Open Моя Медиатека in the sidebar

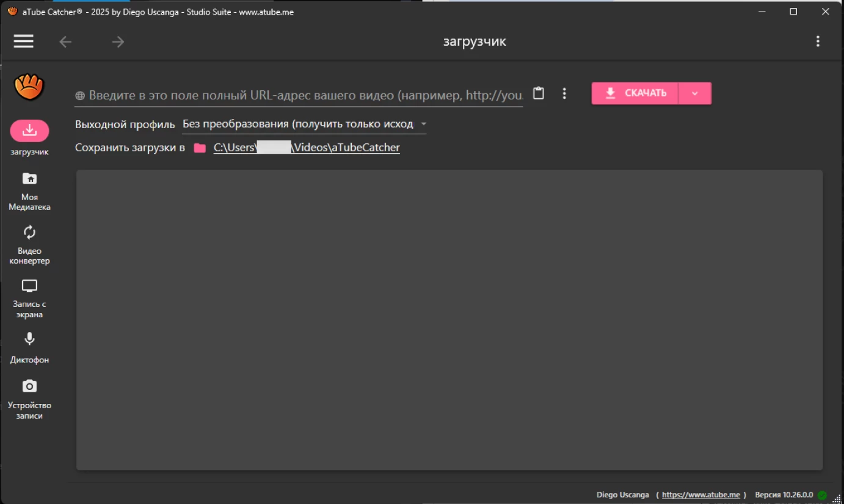[29, 192]
